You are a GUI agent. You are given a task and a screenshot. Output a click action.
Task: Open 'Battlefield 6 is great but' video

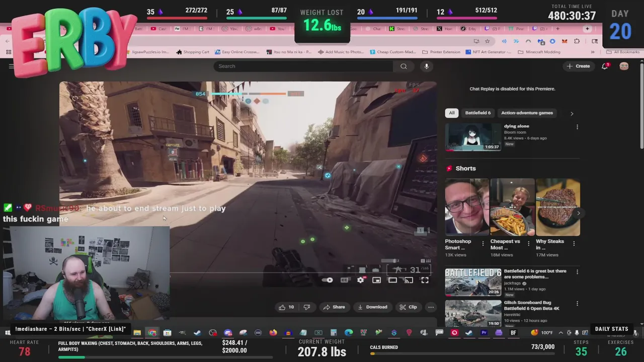coord(473,282)
